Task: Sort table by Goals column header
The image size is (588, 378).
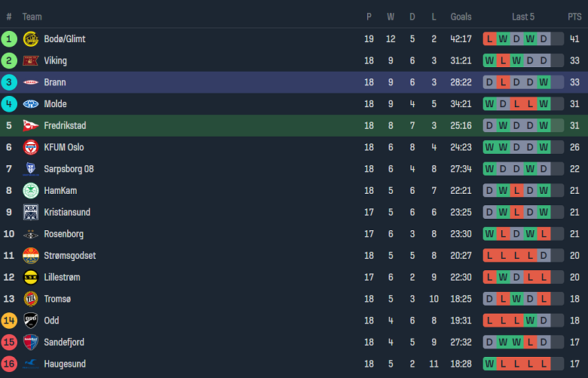Action: pos(461,17)
